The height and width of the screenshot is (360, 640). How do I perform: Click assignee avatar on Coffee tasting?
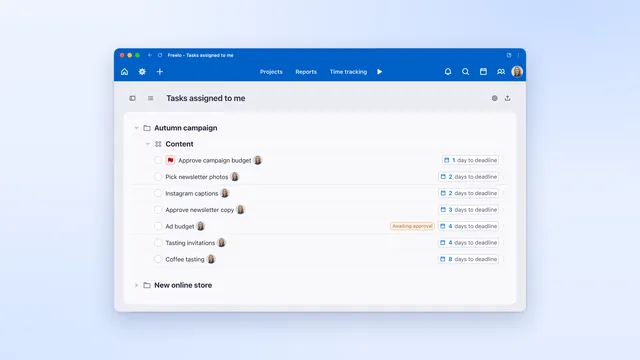(x=211, y=259)
